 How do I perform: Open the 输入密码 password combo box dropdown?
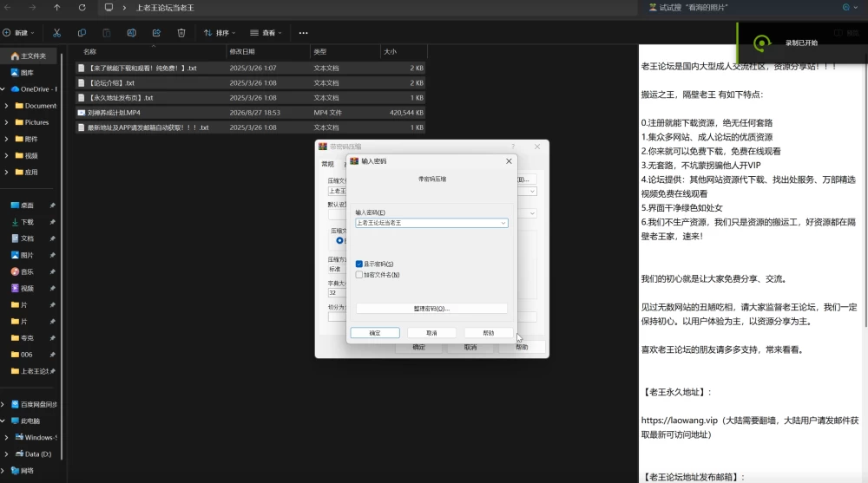coord(503,223)
